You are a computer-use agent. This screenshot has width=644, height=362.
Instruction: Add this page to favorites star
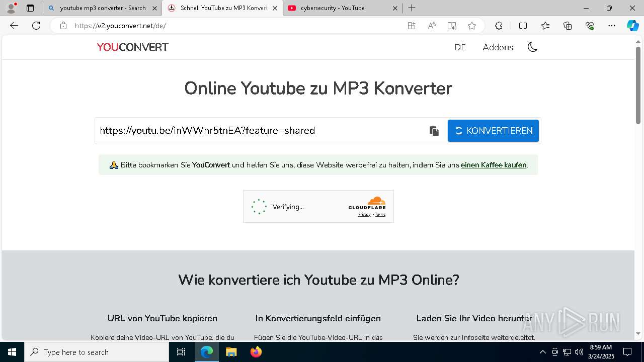(472, 26)
